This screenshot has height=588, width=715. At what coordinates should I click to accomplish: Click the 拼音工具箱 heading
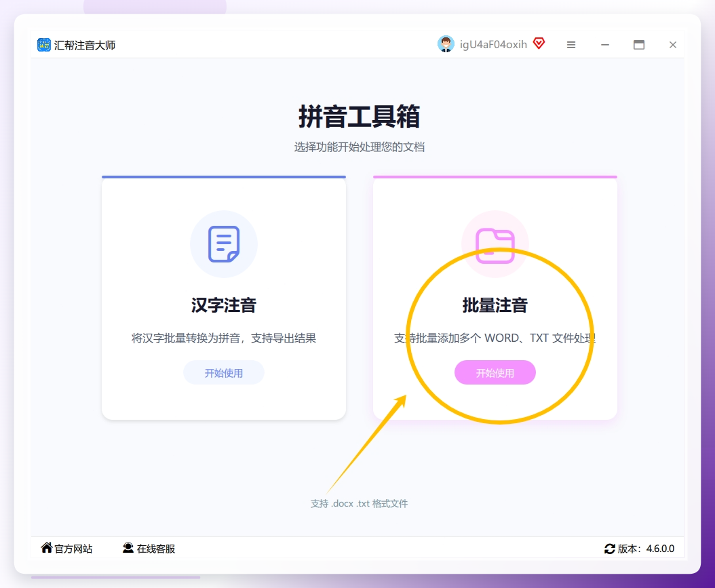point(359,117)
